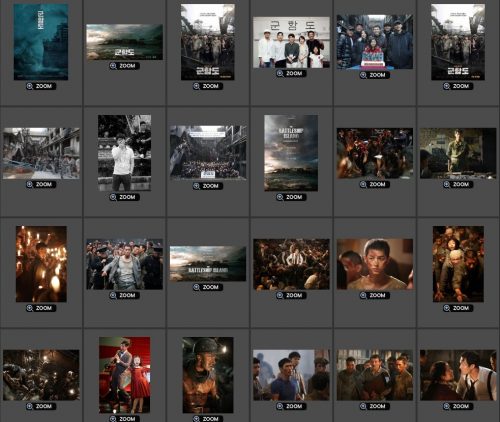
Task: Click ZOOM under the wide Battleship Island banner
Action: [208, 287]
